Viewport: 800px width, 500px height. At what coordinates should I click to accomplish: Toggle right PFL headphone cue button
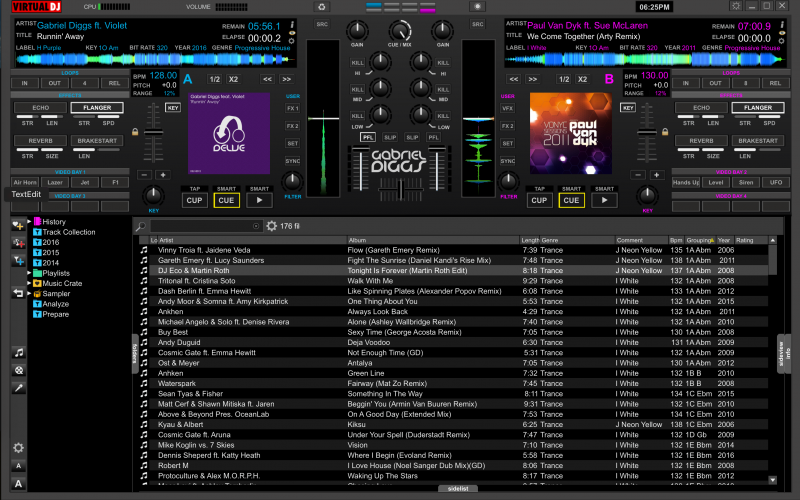433,137
